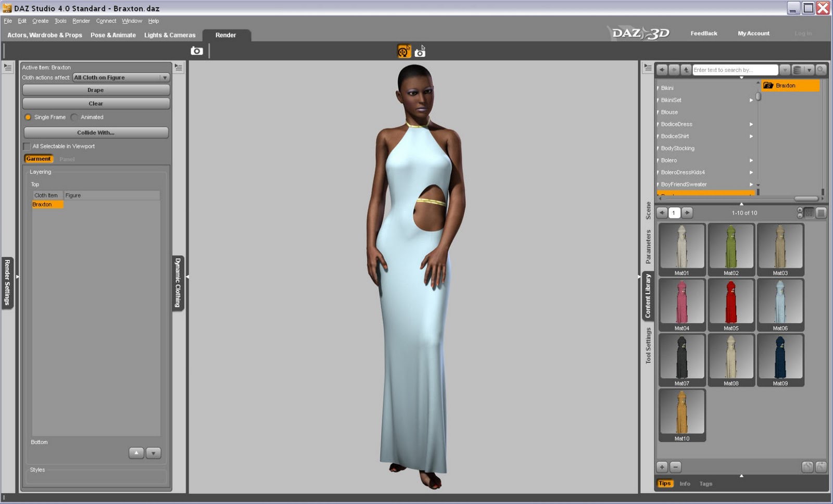The height and width of the screenshot is (504, 833).
Task: Click the small camera icon next to the render sphere
Action: click(421, 51)
